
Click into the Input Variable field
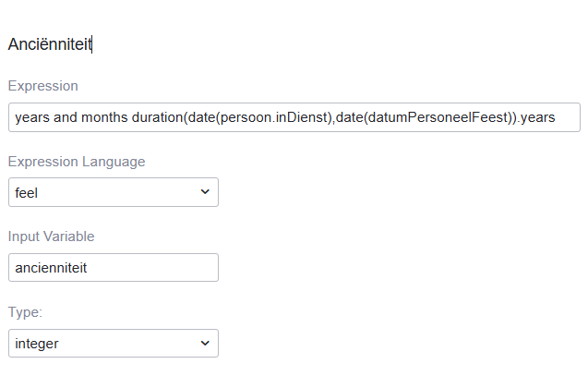click(113, 268)
